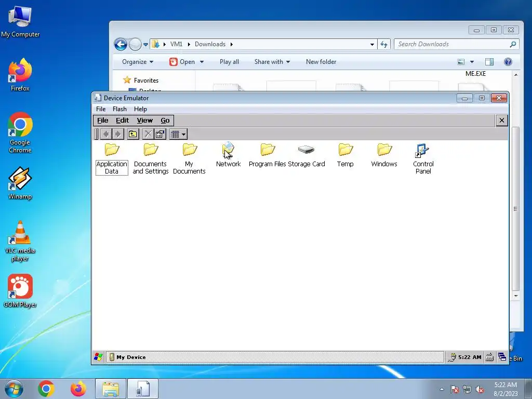Image resolution: width=532 pixels, height=399 pixels.
Task: Open the Firefox desktop shortcut
Action: pyautogui.click(x=20, y=75)
